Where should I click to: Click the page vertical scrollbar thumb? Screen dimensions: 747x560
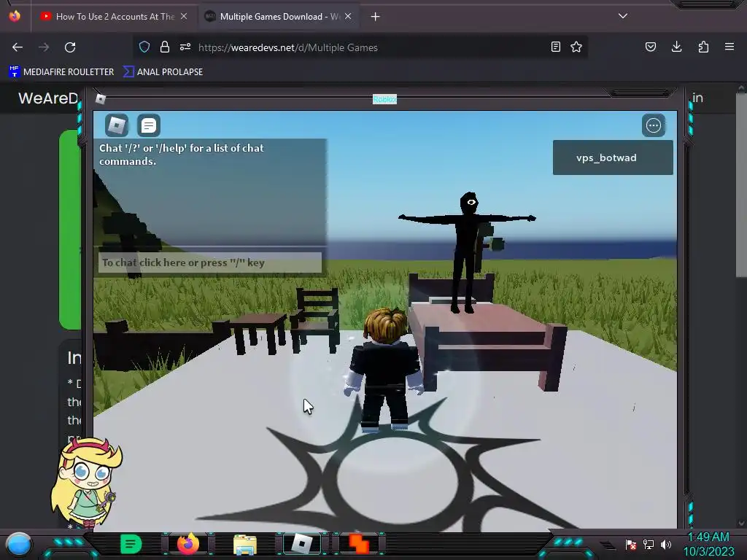tap(741, 184)
